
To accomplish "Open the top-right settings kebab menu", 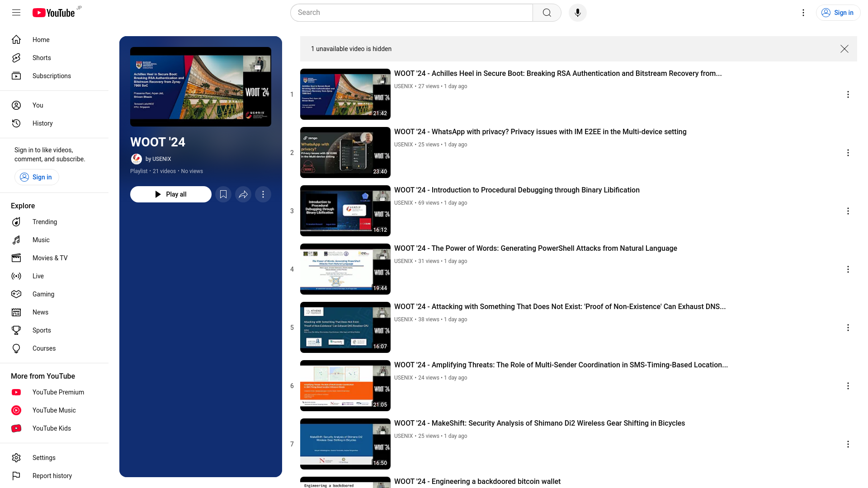I will [803, 13].
